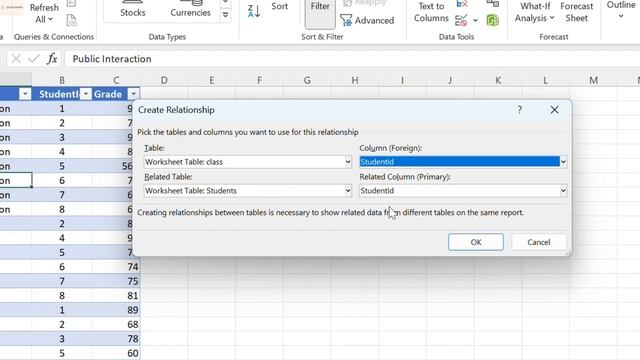Select column E header
The image size is (640, 360).
[x=212, y=80]
